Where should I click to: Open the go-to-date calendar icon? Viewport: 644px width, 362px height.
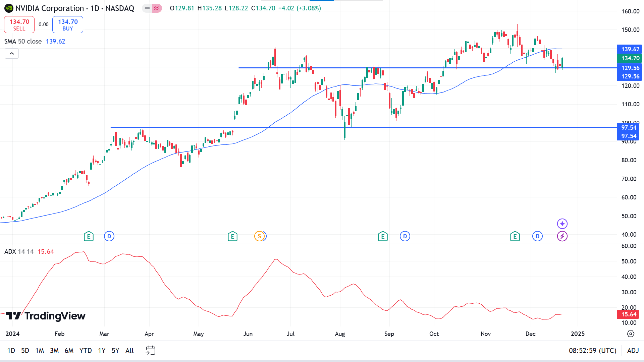[x=150, y=350]
